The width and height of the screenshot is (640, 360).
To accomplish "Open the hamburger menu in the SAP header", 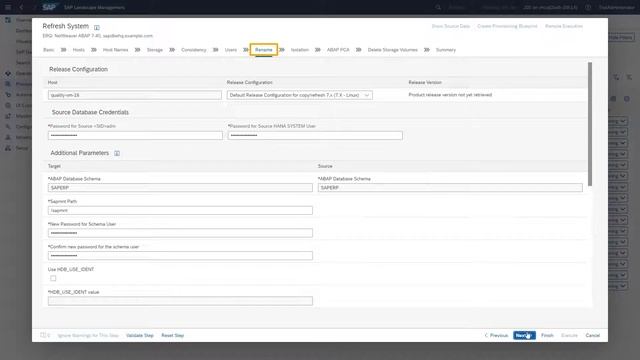I will tap(8, 7).
